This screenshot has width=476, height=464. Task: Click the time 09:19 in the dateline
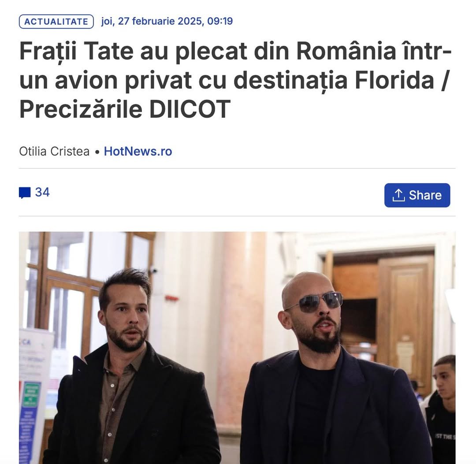pos(220,21)
